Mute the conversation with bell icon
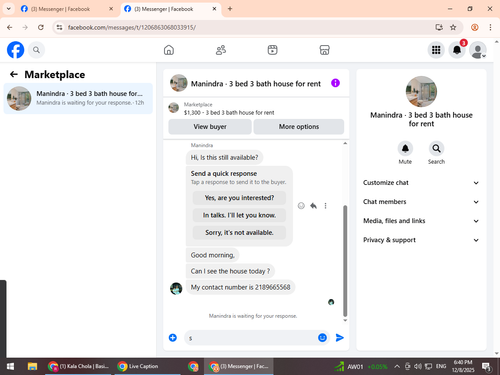The image size is (500, 375). [x=405, y=148]
